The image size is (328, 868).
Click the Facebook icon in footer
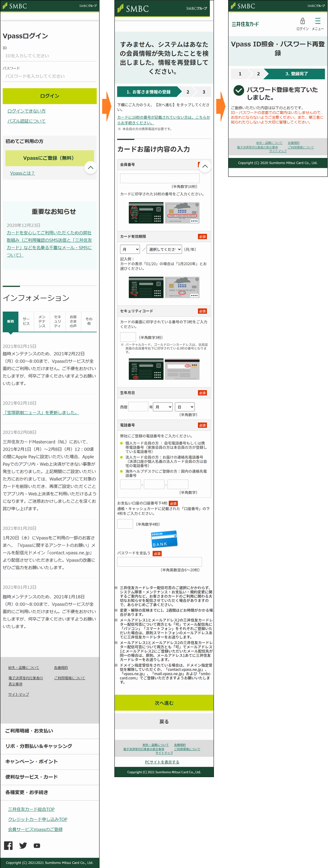pyautogui.click(x=8, y=845)
